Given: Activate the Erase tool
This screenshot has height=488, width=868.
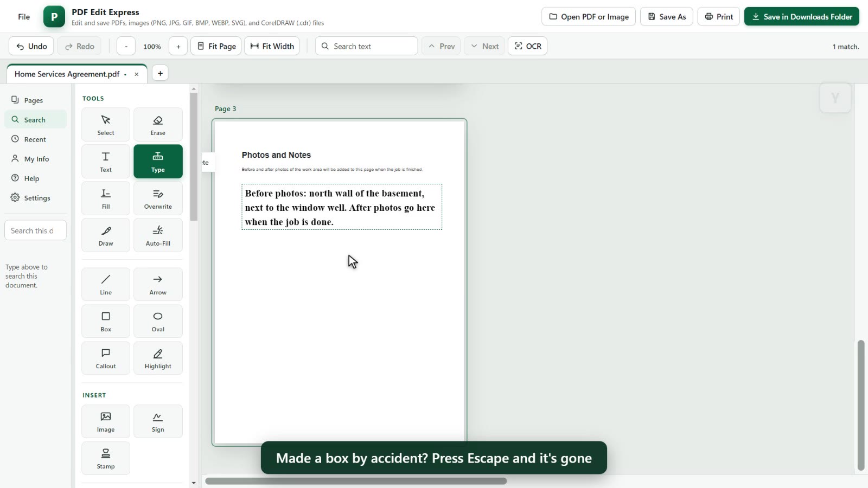Looking at the screenshot, I should coord(158,125).
